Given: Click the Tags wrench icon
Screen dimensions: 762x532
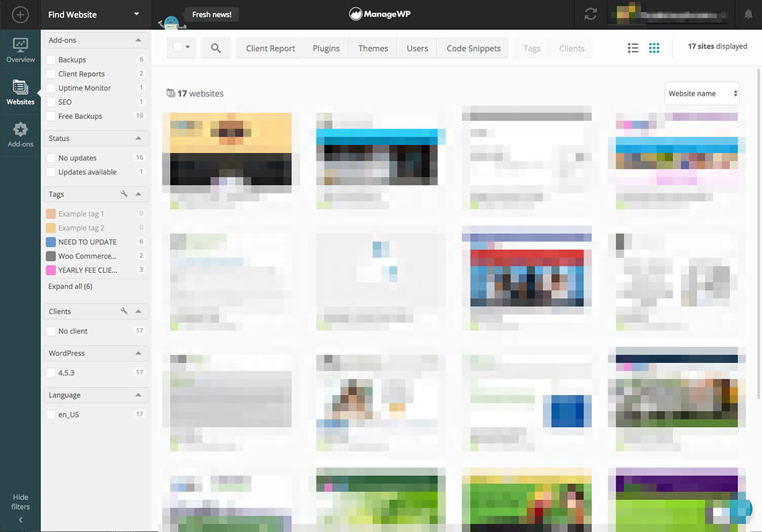Looking at the screenshot, I should coord(124,194).
